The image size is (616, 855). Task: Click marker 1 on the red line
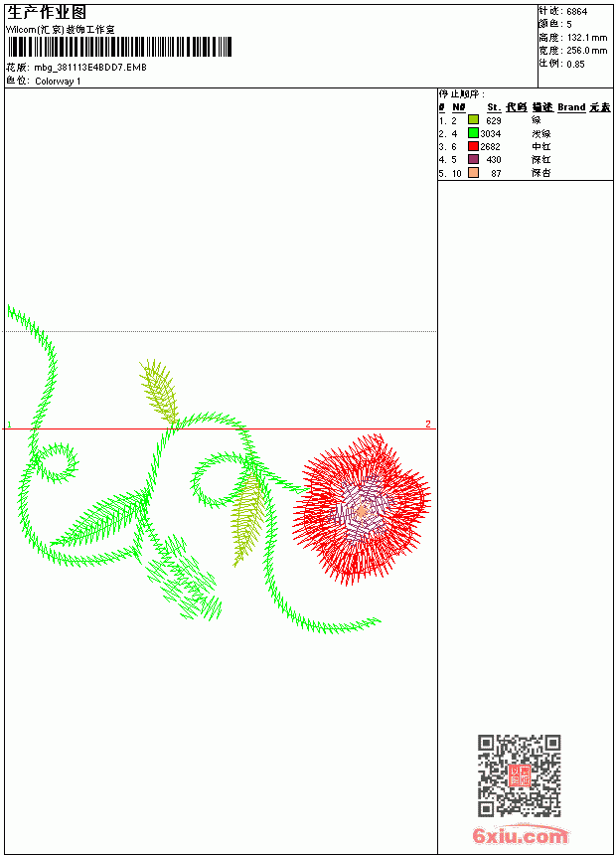pyautogui.click(x=9, y=425)
